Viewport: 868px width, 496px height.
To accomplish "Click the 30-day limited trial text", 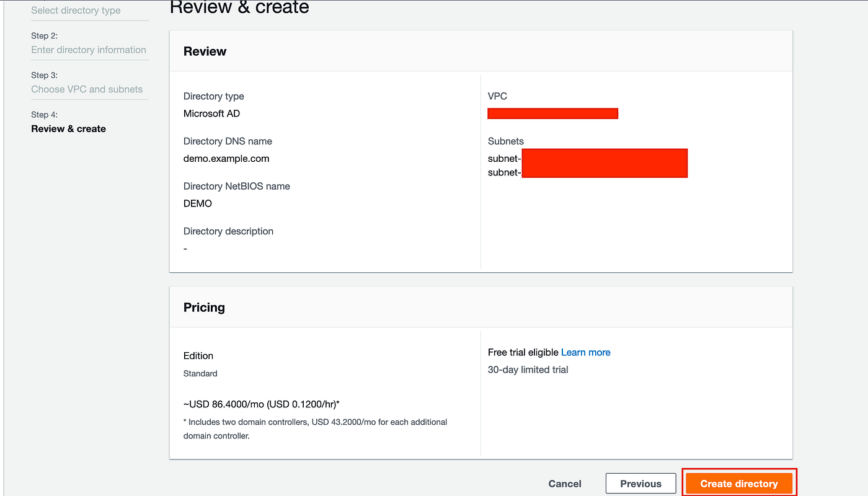I will (528, 370).
